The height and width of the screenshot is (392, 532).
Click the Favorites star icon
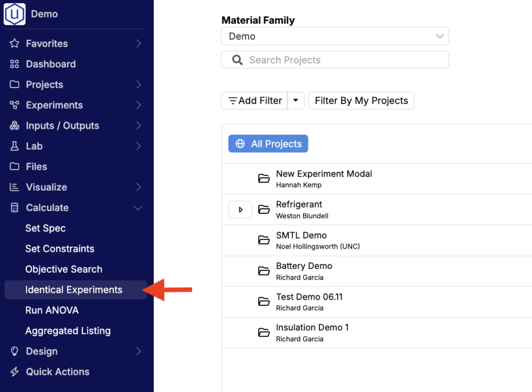(15, 44)
